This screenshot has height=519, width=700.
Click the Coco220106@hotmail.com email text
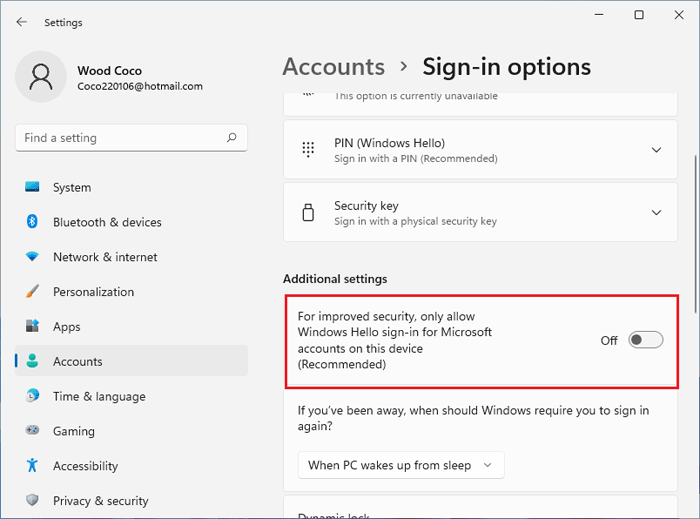point(140,86)
